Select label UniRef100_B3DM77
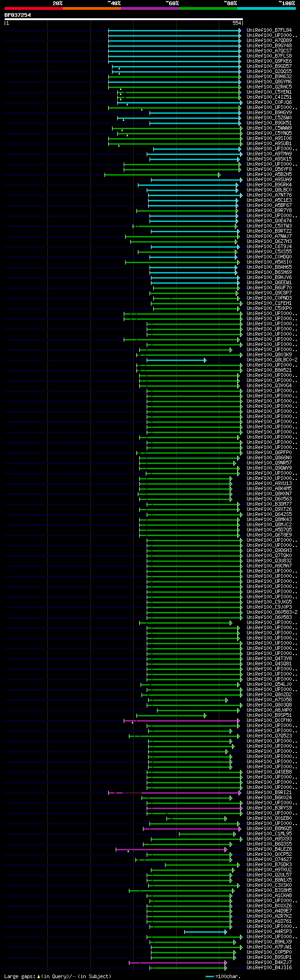 [269, 504]
